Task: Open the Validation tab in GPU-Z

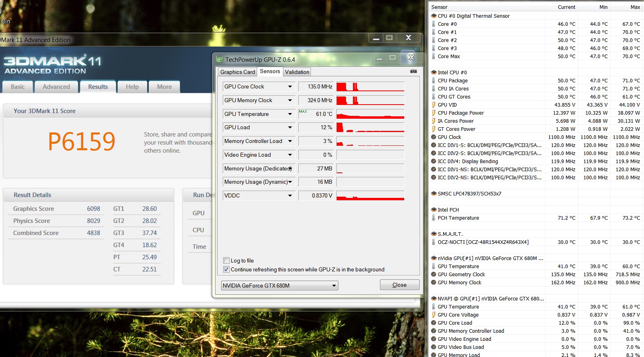Action: [x=297, y=72]
